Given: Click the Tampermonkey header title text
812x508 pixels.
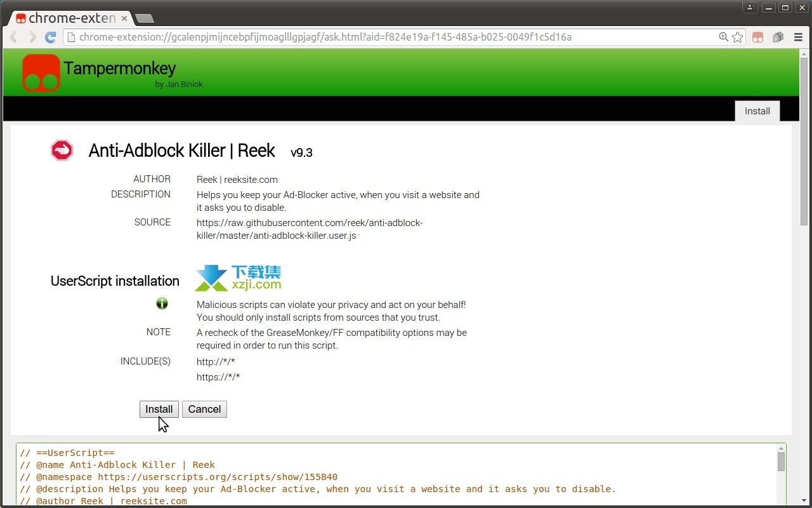Looking at the screenshot, I should point(120,69).
